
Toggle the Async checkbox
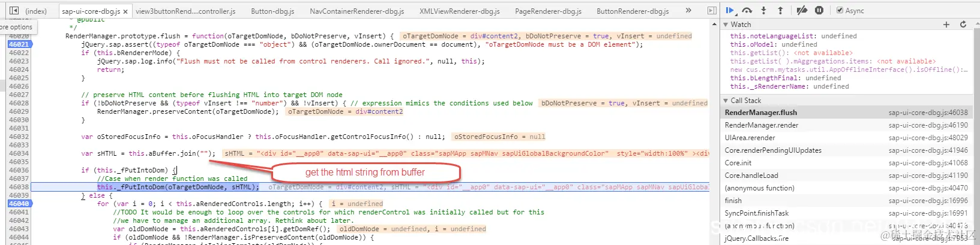[840, 10]
